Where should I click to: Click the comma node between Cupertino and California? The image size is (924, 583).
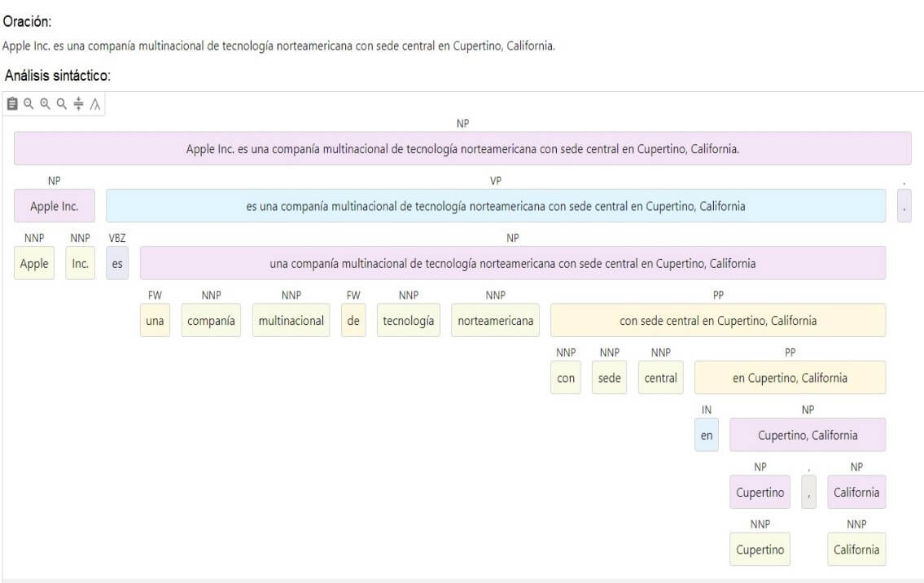point(808,493)
